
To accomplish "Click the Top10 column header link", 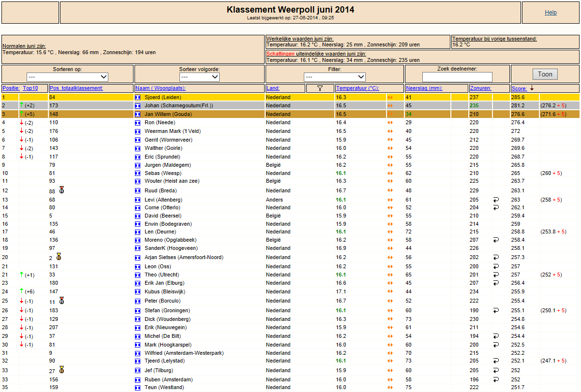I will [30, 88].
